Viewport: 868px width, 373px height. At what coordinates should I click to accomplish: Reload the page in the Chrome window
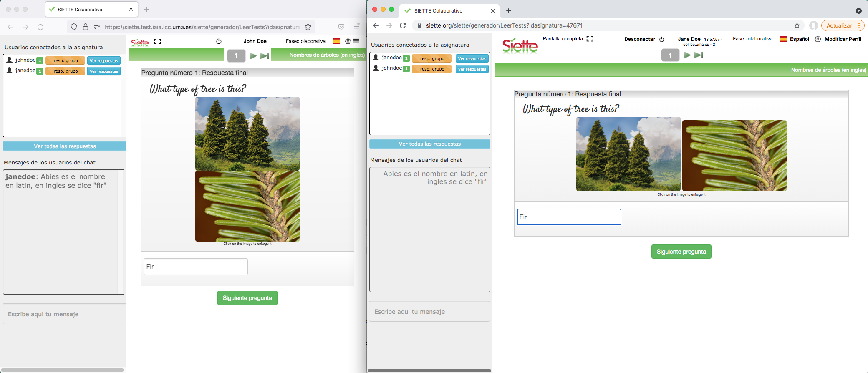tap(403, 25)
